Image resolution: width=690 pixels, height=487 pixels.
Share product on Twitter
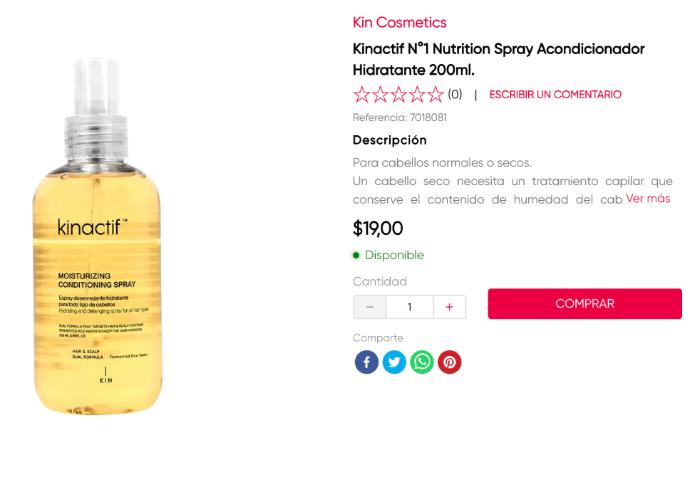(394, 362)
